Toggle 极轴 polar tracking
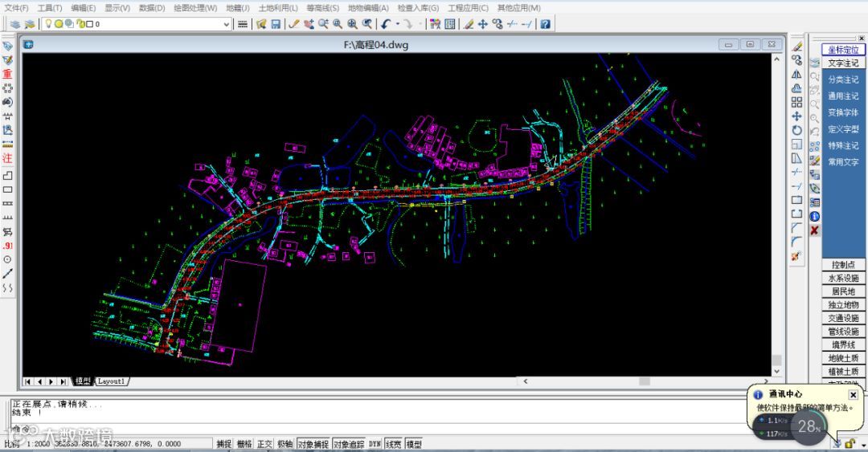868x452 pixels. (x=285, y=444)
